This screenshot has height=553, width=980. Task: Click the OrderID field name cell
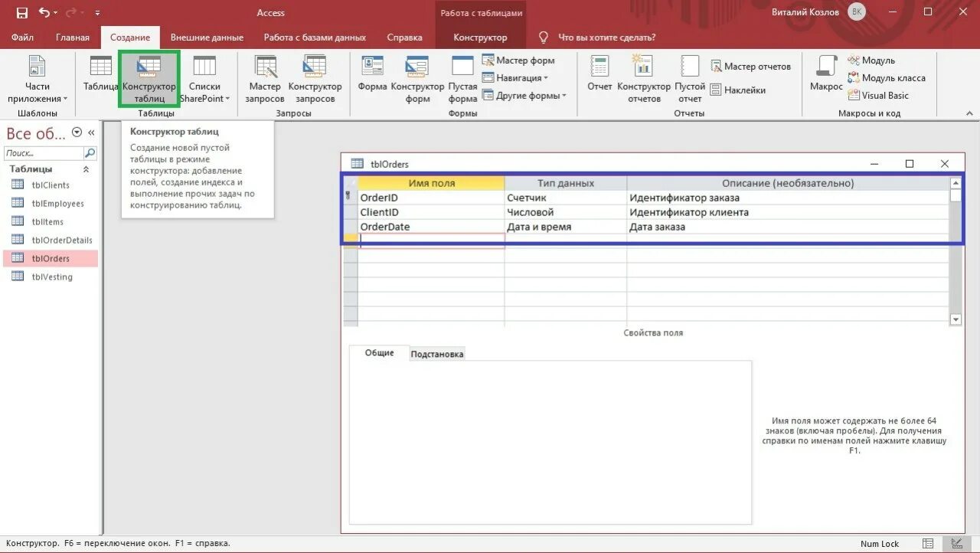[431, 198]
